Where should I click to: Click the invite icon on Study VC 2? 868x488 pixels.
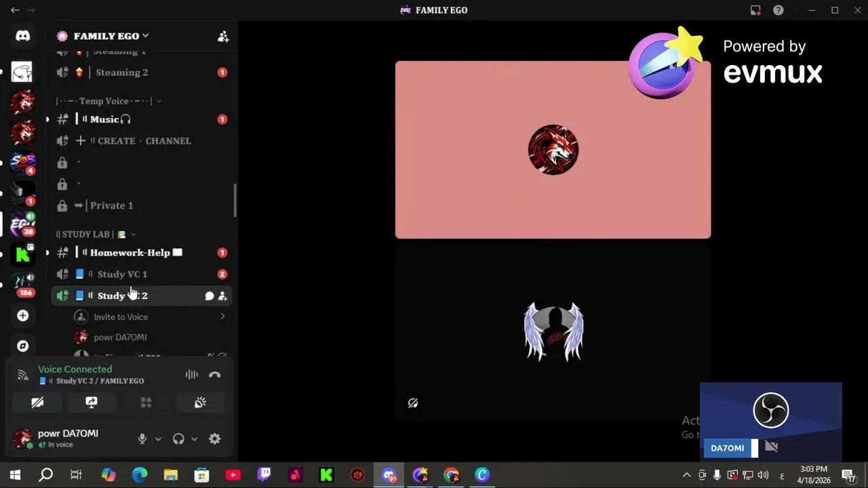click(x=222, y=296)
